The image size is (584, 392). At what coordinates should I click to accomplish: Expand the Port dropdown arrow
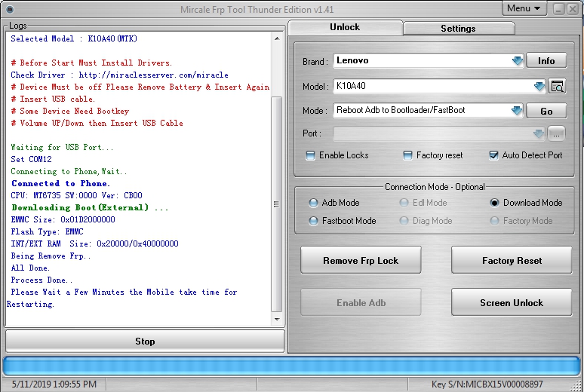click(539, 133)
